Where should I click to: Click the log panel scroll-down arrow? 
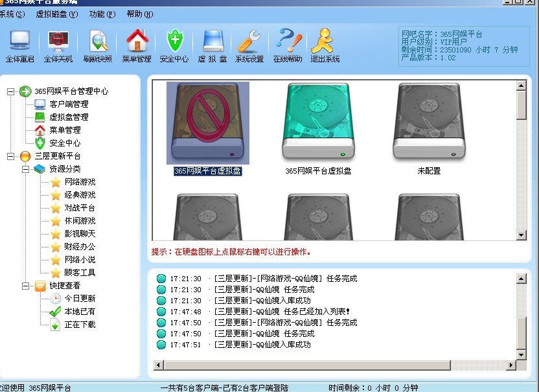522,355
